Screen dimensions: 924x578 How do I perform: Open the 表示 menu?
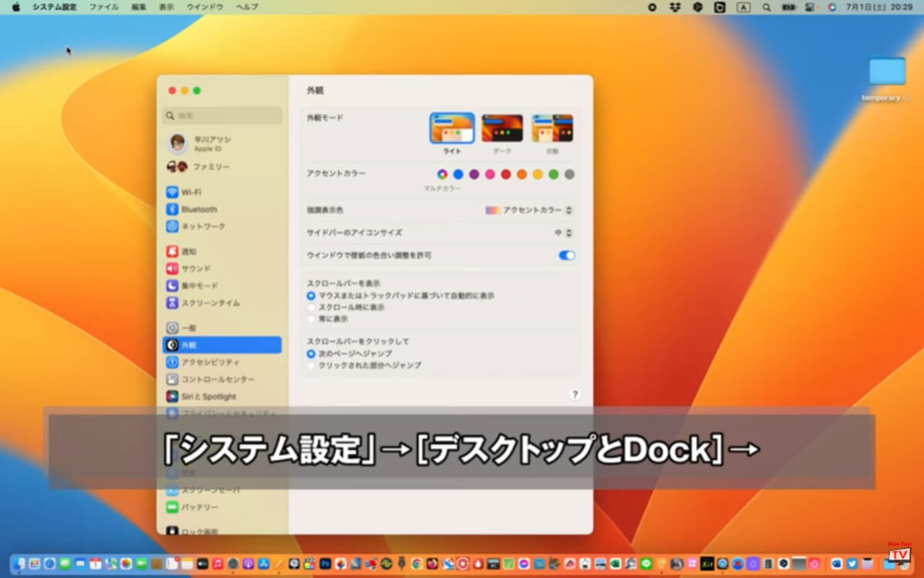pos(166,7)
